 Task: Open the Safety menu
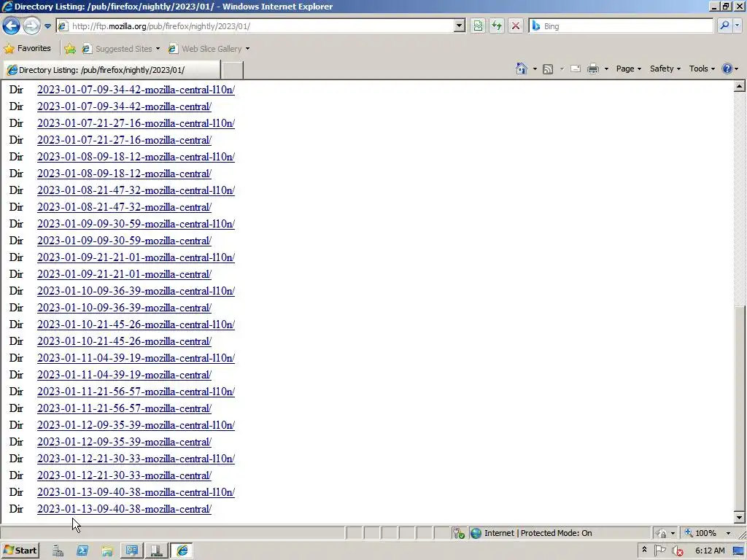click(665, 69)
